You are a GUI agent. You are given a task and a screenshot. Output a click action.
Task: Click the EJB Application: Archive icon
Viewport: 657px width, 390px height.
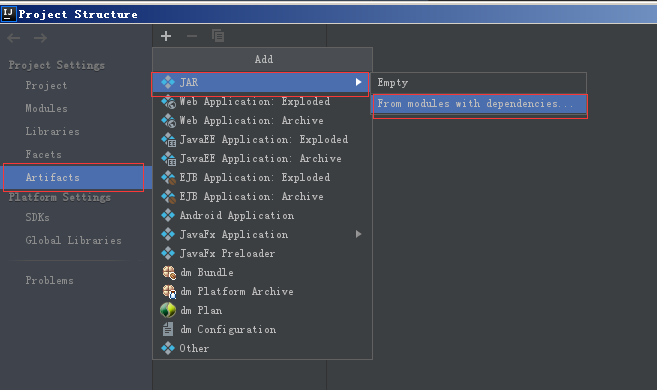[x=168, y=196]
